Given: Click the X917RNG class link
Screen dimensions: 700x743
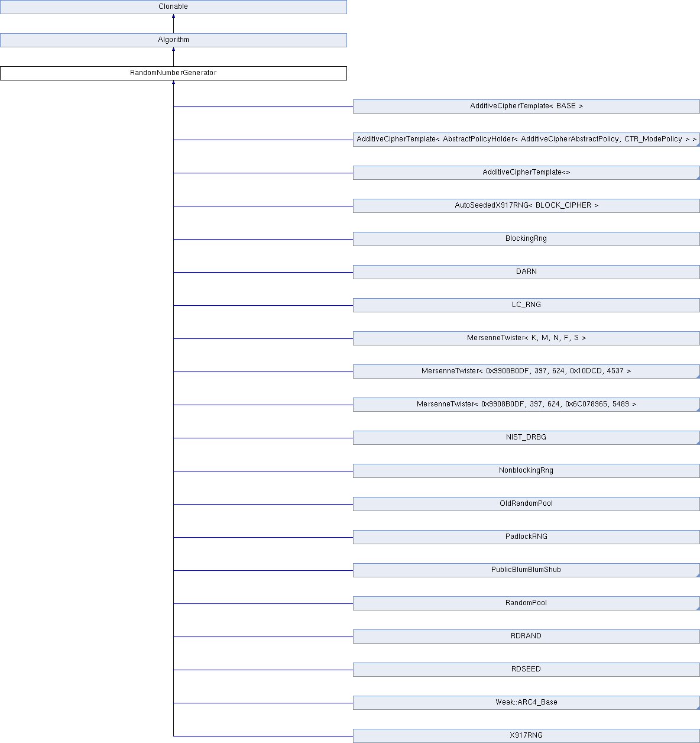Looking at the screenshot, I should point(526,735).
